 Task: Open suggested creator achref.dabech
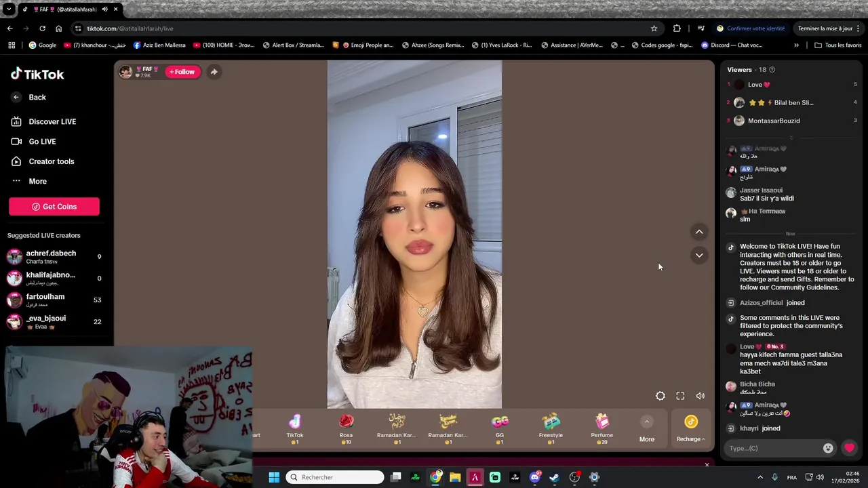[54, 257]
